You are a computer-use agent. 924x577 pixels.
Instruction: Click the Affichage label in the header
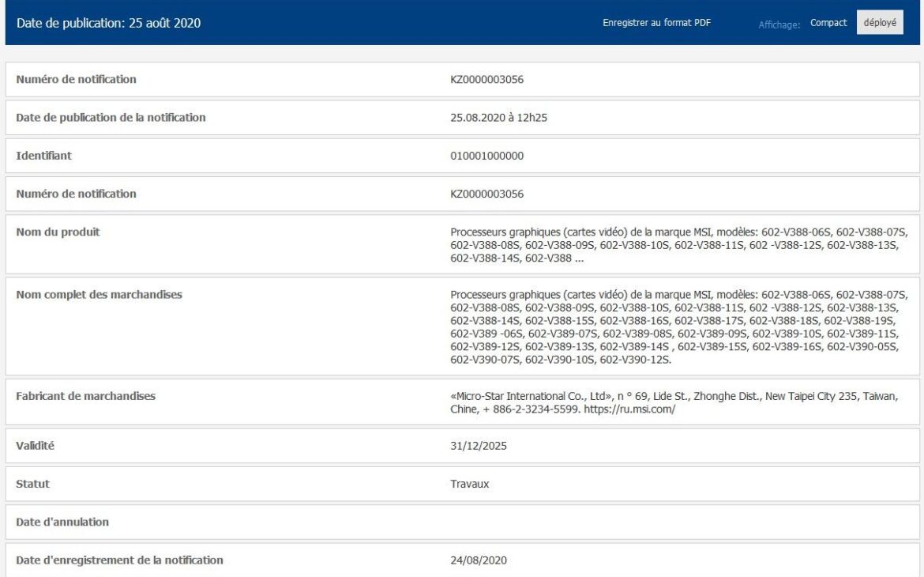(x=779, y=24)
